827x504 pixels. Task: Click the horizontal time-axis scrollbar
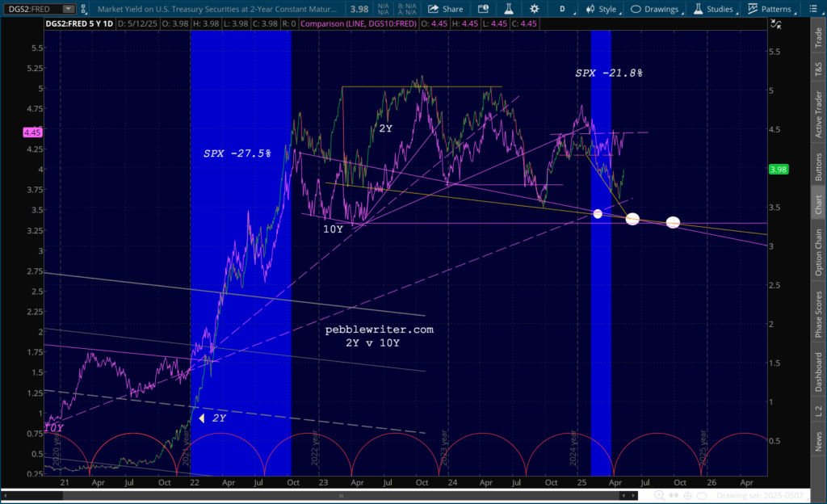(x=323, y=494)
